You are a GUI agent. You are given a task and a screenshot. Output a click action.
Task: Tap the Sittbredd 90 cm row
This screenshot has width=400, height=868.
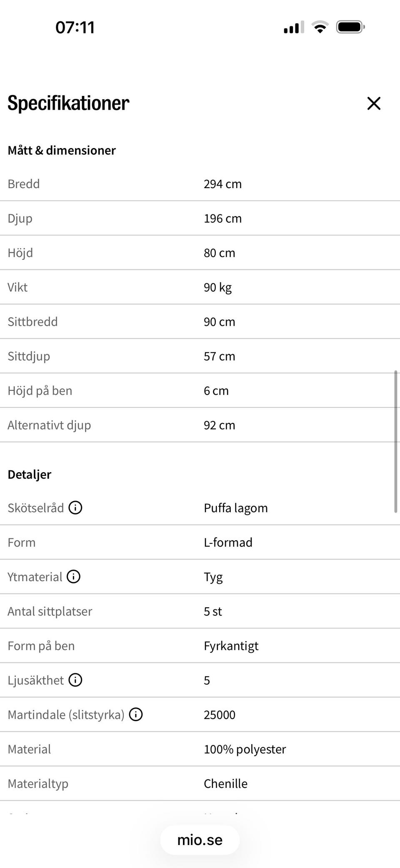(x=200, y=322)
